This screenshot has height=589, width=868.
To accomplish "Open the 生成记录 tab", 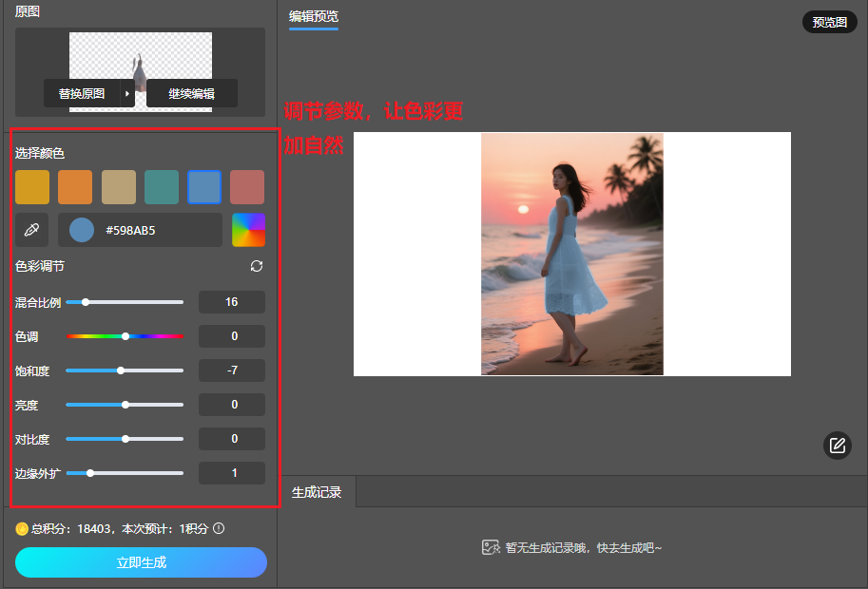I will [317, 492].
